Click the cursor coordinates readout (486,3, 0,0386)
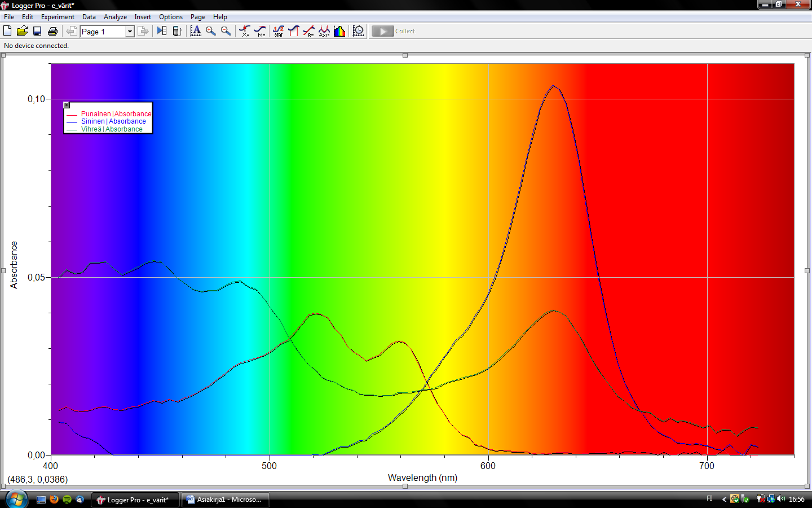The image size is (812, 508). tap(37, 479)
